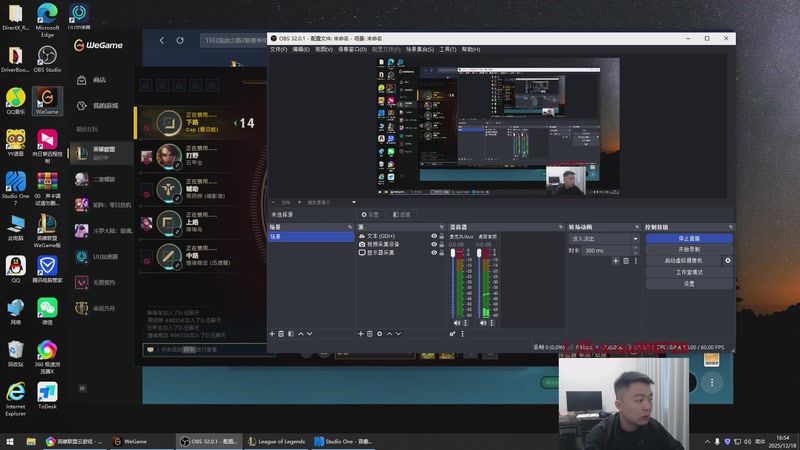The image size is (800, 450).
Task: Move the scene up with the arrow
Action: [x=301, y=334]
